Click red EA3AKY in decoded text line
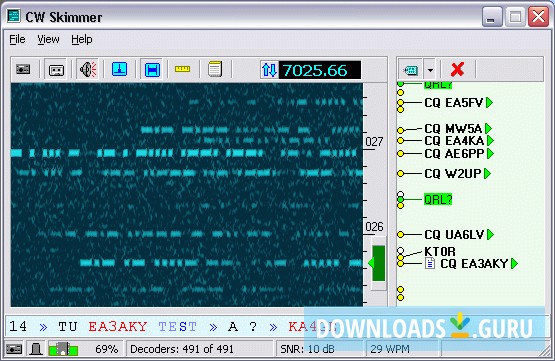This screenshot has height=361, width=555. (118, 327)
